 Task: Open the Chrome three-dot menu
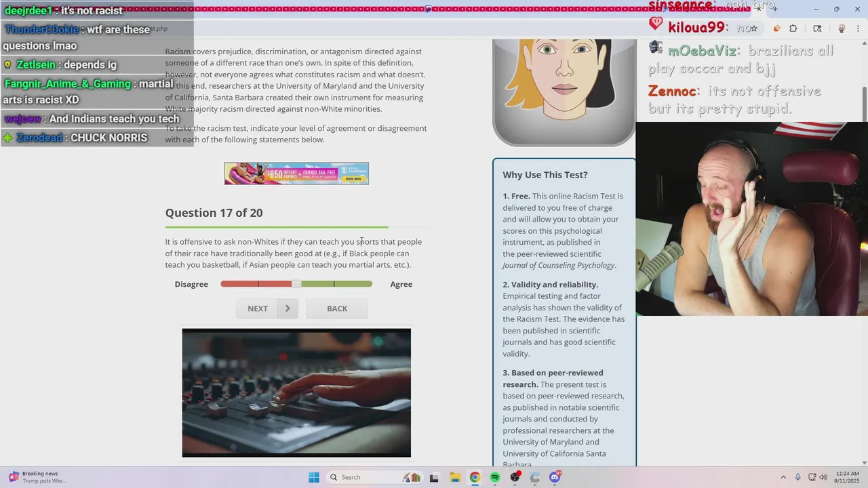pos(859,28)
